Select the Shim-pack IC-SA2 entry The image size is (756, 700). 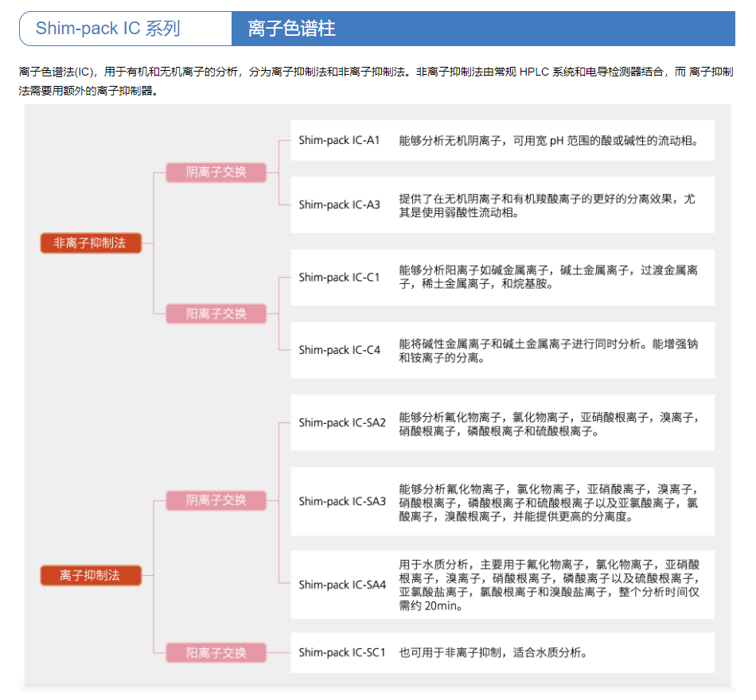[x=342, y=423]
